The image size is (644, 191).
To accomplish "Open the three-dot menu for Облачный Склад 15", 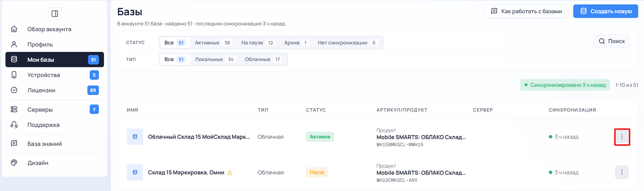I will (622, 137).
